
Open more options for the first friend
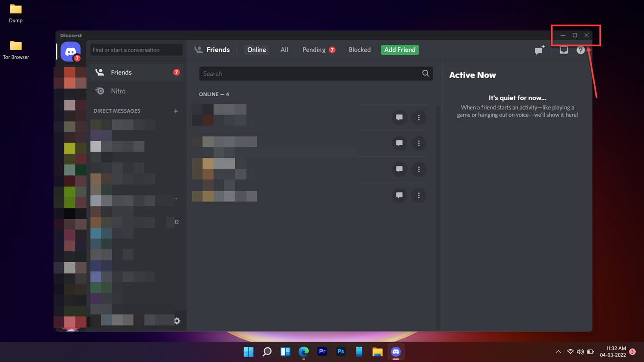pyautogui.click(x=419, y=117)
